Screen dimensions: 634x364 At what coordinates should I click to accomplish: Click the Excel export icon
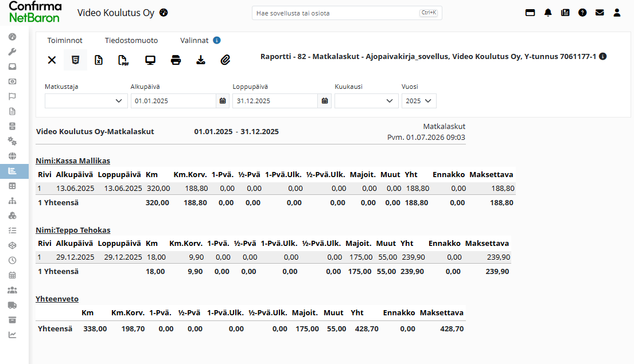pyautogui.click(x=99, y=60)
